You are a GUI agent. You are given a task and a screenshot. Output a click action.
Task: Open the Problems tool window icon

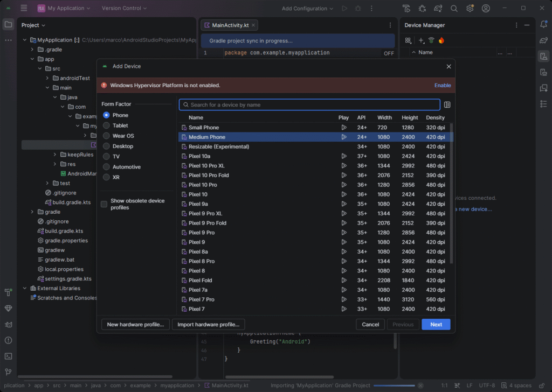[x=8, y=340]
